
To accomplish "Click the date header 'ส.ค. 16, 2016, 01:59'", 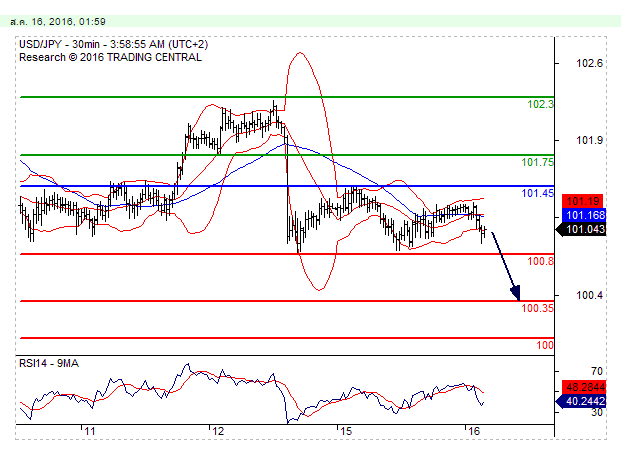I will click(x=58, y=22).
